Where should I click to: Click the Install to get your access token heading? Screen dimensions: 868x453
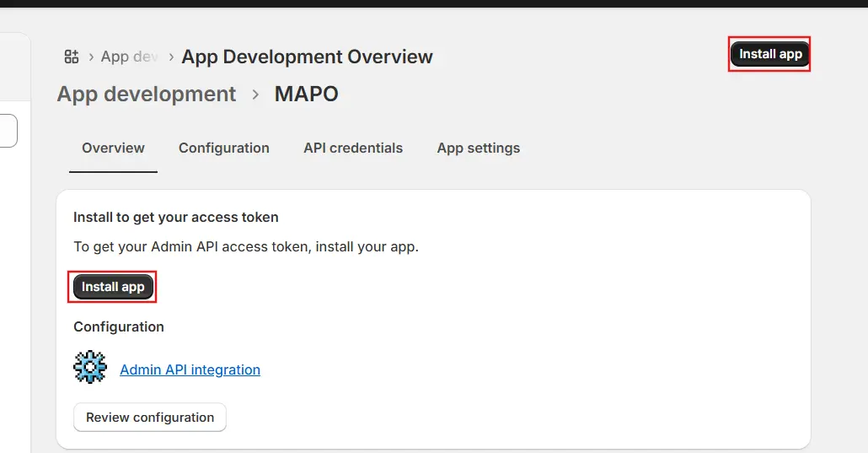click(175, 217)
